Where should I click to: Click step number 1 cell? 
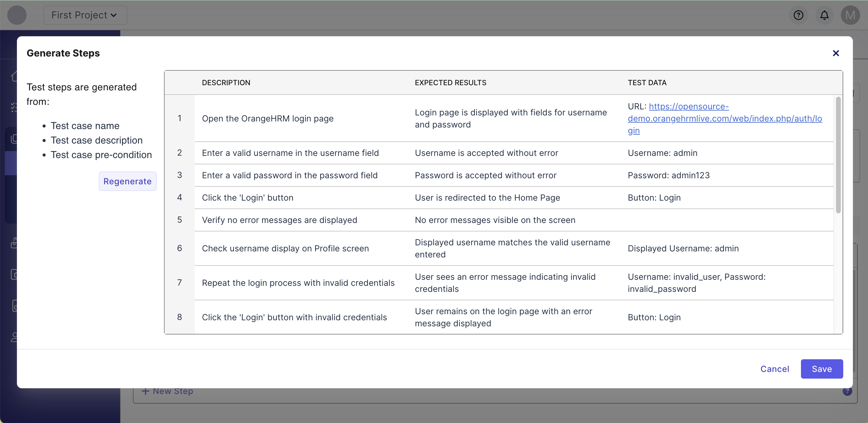[179, 118]
